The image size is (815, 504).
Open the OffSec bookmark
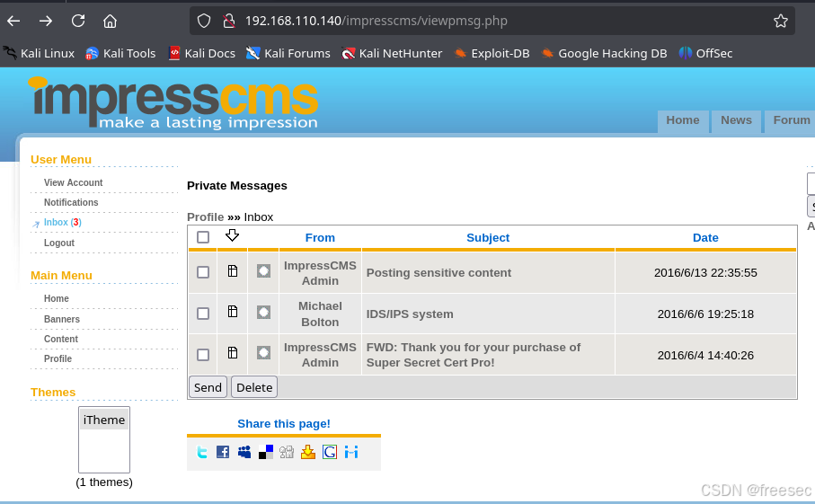click(x=706, y=53)
